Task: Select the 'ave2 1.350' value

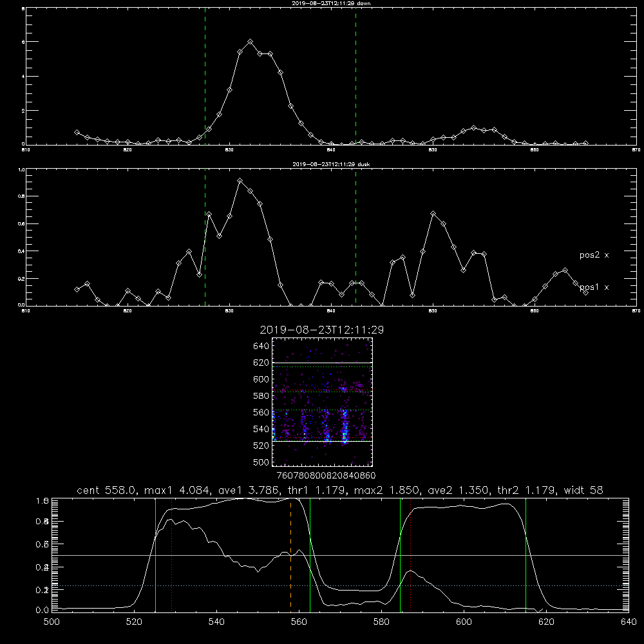Action: 459,490
